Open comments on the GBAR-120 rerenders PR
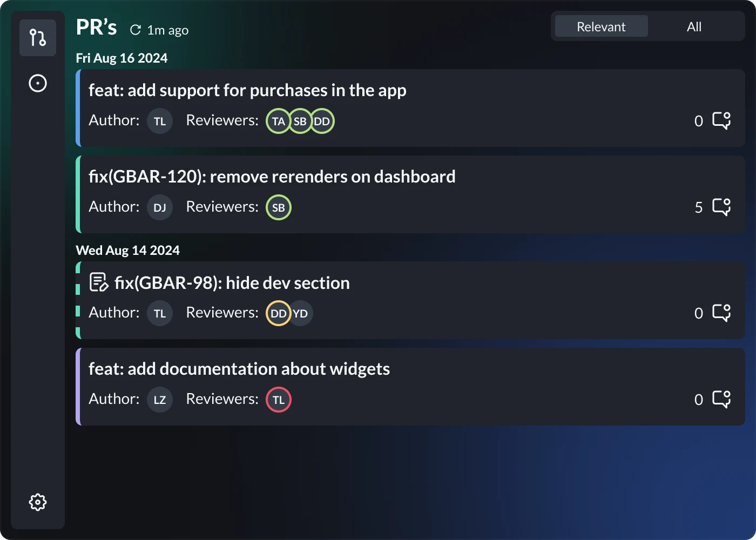Image resolution: width=756 pixels, height=540 pixels. point(721,207)
